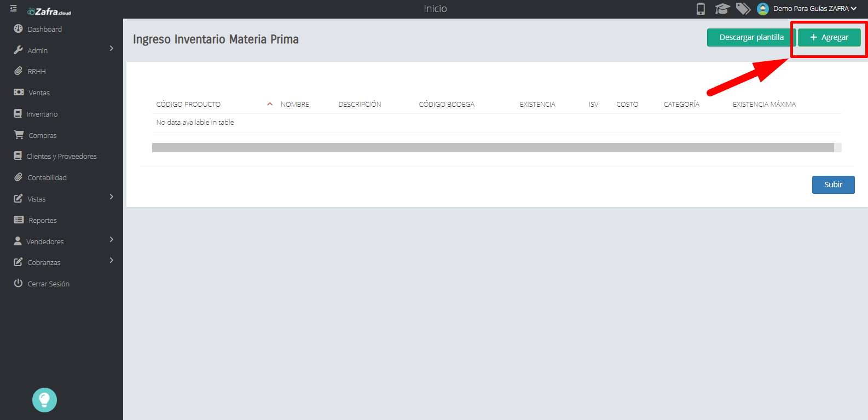
Task: Click Cerrar Sesión to log out
Action: (49, 284)
